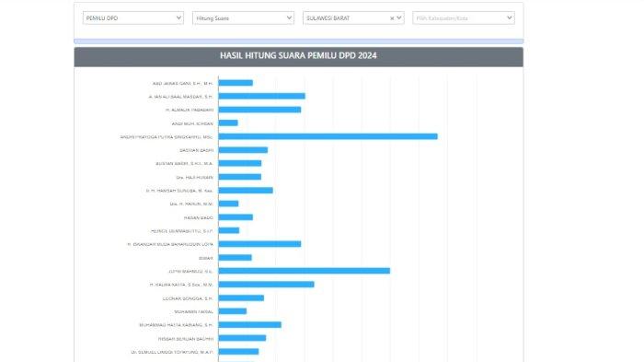Viewport: 644px width, 362px height.
Task: Click the bar for Andi Muh. Ichsan
Action: pyautogui.click(x=228, y=123)
